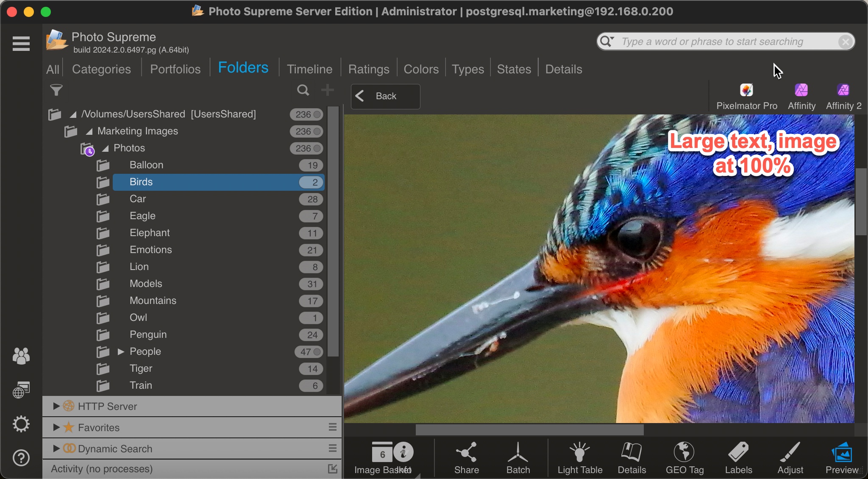Open the Details panel button
Image resolution: width=868 pixels, height=479 pixels.
pyautogui.click(x=632, y=458)
